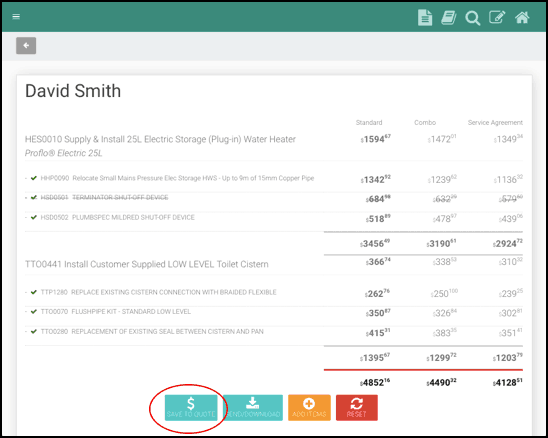Click TTP1280 REPLACE EXISTING CISTERN CONNECTION line

click(158, 292)
